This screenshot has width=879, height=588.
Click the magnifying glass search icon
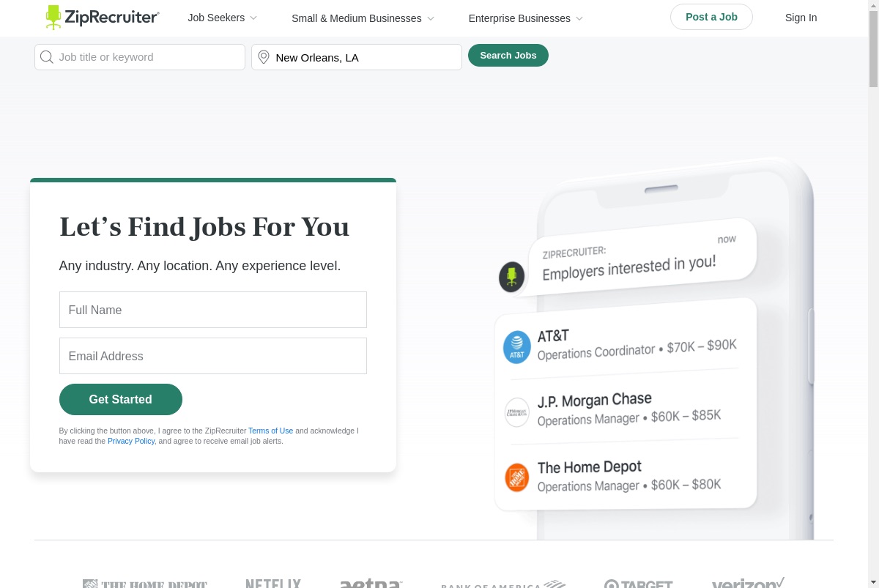[47, 57]
